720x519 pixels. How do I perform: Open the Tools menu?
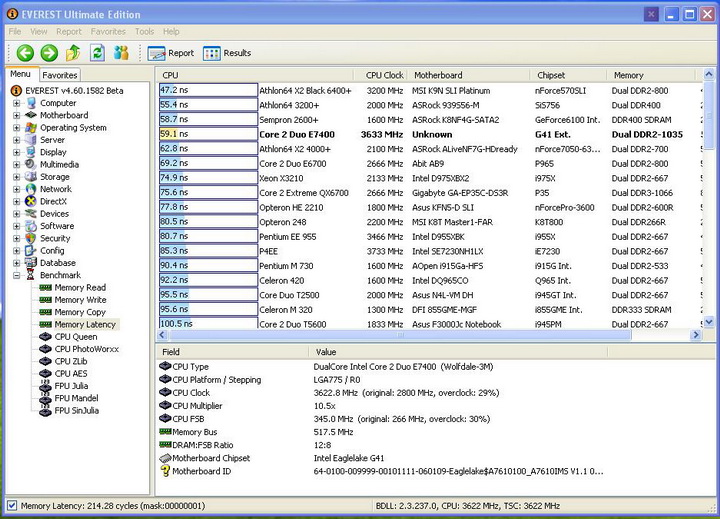[x=144, y=31]
